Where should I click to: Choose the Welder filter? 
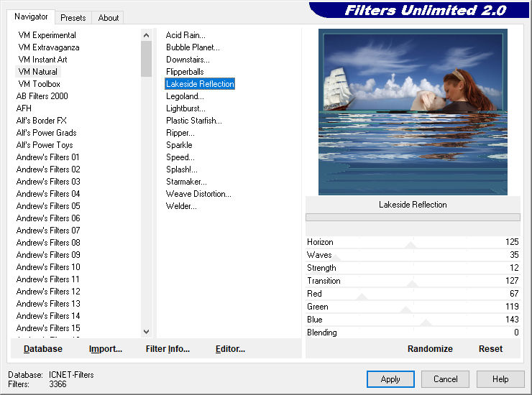pyautogui.click(x=181, y=206)
